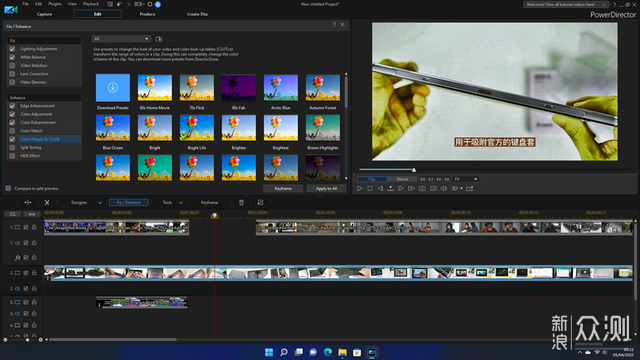Viewport: 640px width, 360px height.
Task: Lock video track 1
Action: click(34, 227)
